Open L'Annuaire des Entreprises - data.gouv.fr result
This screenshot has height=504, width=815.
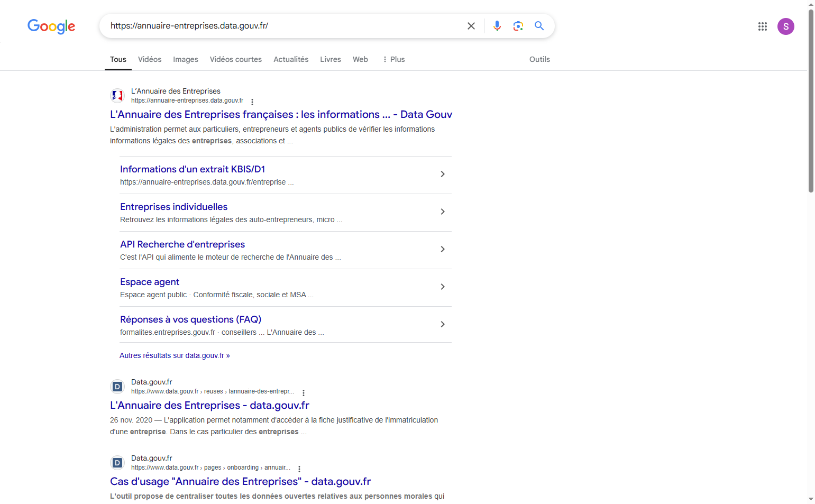209,405
